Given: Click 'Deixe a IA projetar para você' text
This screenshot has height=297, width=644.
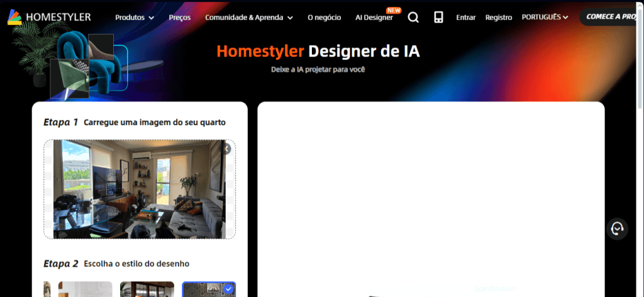Looking at the screenshot, I should pyautogui.click(x=318, y=70).
